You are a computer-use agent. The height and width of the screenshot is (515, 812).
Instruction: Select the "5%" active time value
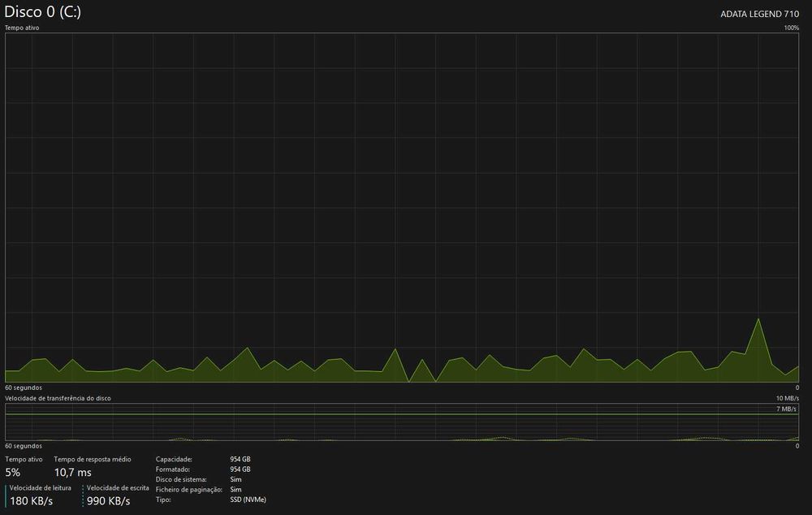coord(12,472)
